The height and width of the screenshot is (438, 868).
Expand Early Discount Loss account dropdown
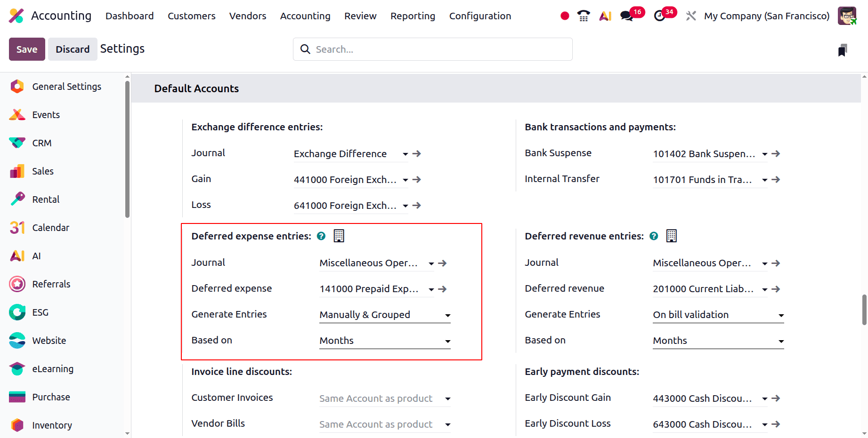point(765,425)
